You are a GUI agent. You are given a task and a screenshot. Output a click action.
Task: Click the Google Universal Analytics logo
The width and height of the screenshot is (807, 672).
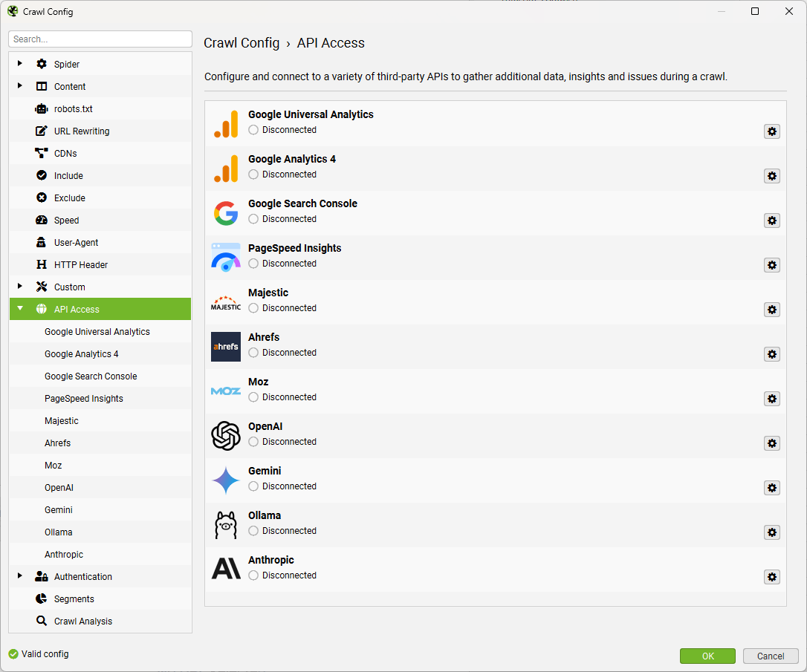[226, 124]
